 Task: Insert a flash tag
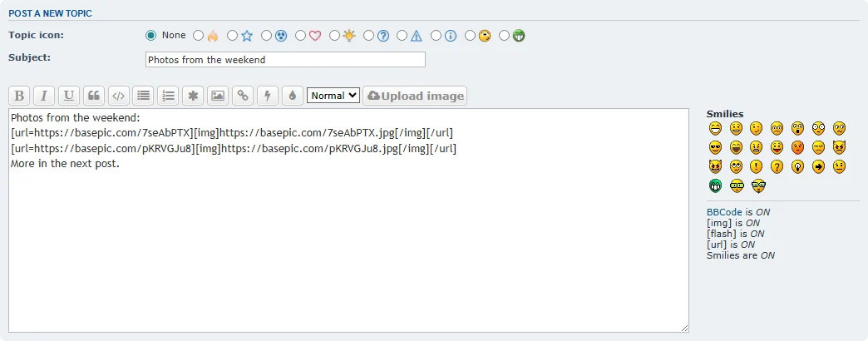[x=268, y=96]
